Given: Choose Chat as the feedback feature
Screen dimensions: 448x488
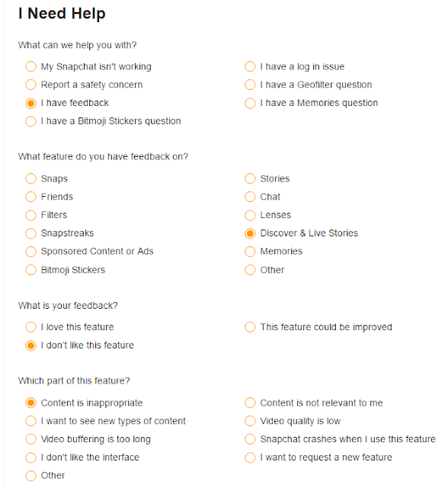Looking at the screenshot, I should pyautogui.click(x=250, y=197).
